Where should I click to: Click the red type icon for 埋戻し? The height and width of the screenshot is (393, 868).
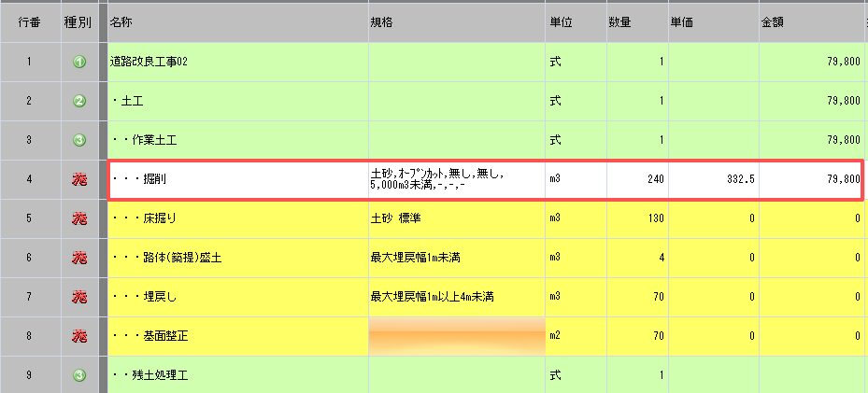point(79,297)
